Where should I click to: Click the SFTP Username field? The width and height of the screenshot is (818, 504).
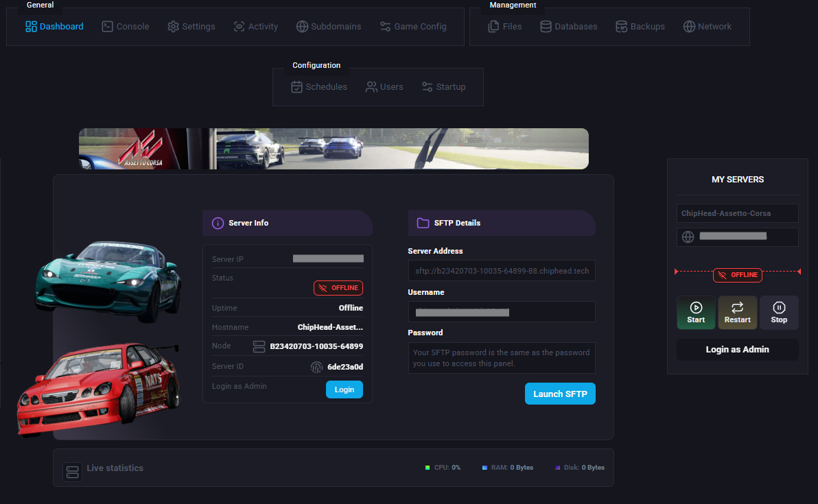click(502, 312)
